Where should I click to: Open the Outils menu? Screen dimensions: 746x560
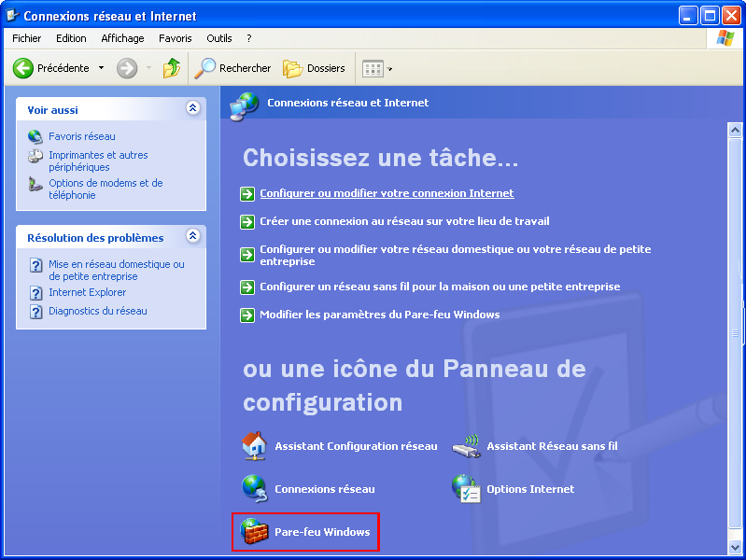click(x=219, y=38)
